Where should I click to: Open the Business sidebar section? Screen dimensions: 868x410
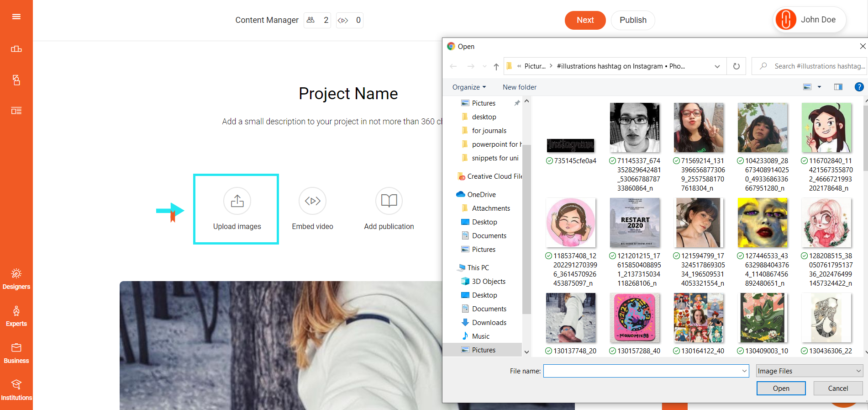[x=16, y=353]
